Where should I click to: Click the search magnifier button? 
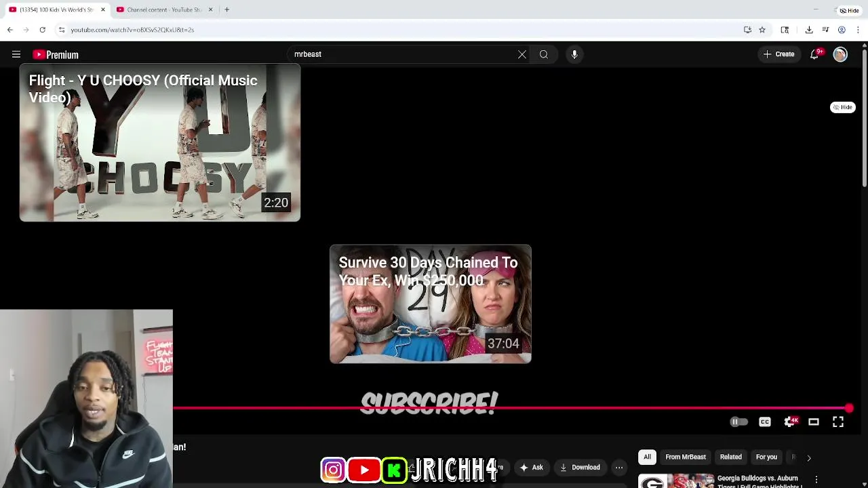coord(544,54)
